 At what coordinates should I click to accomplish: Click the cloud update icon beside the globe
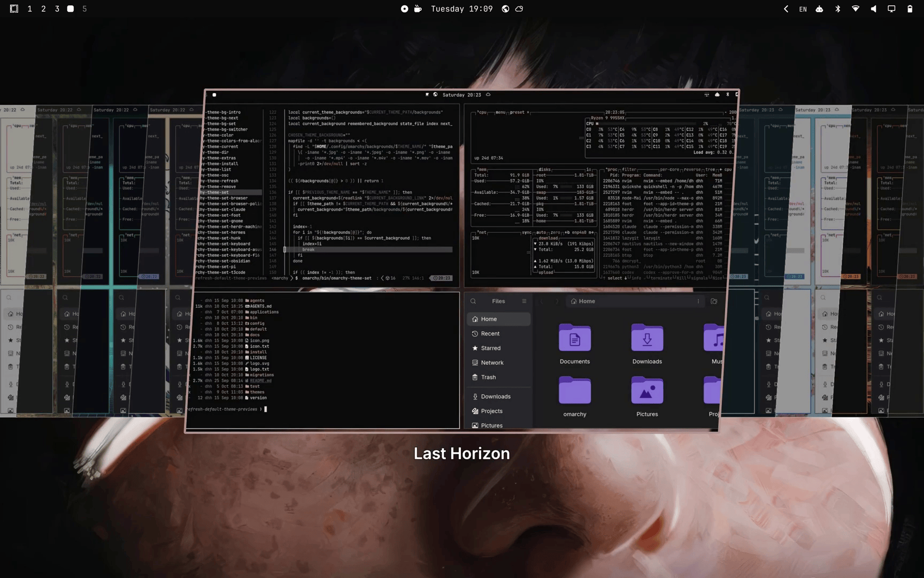tap(519, 9)
